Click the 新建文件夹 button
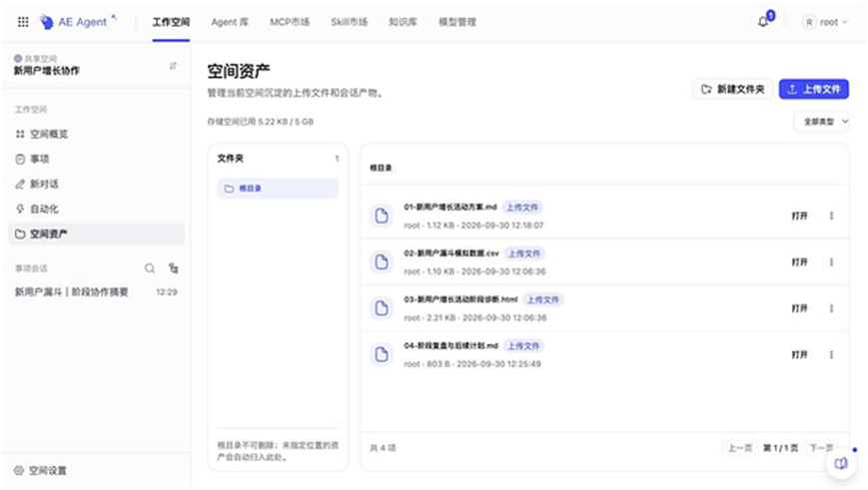Screen dimensions: 868x490 pos(732,89)
